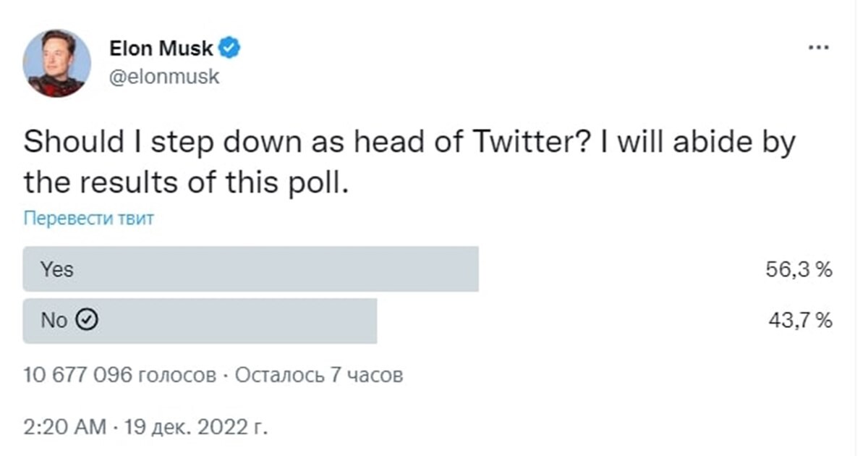Image resolution: width=868 pixels, height=456 pixels.
Task: Click the "10 677 096 голосов" vote count
Action: (x=120, y=376)
